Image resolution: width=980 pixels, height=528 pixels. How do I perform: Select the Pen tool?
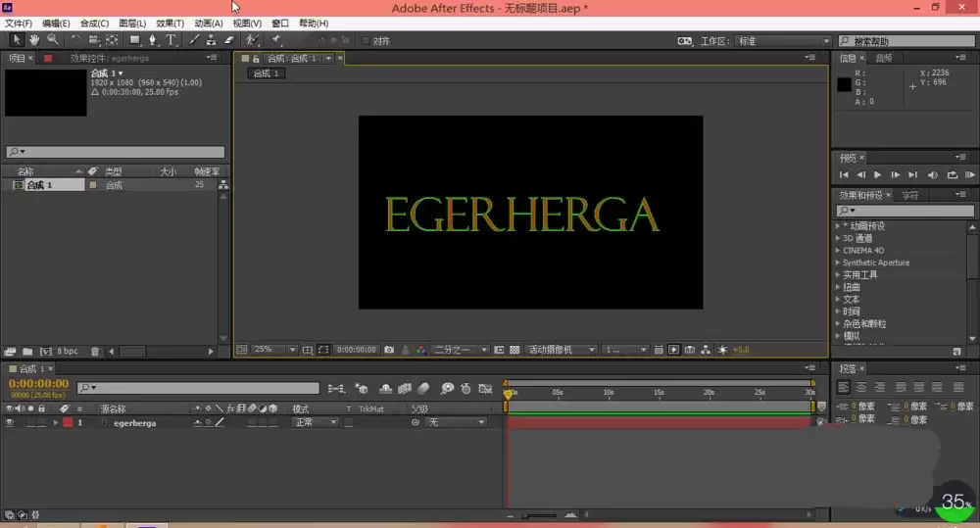(152, 40)
